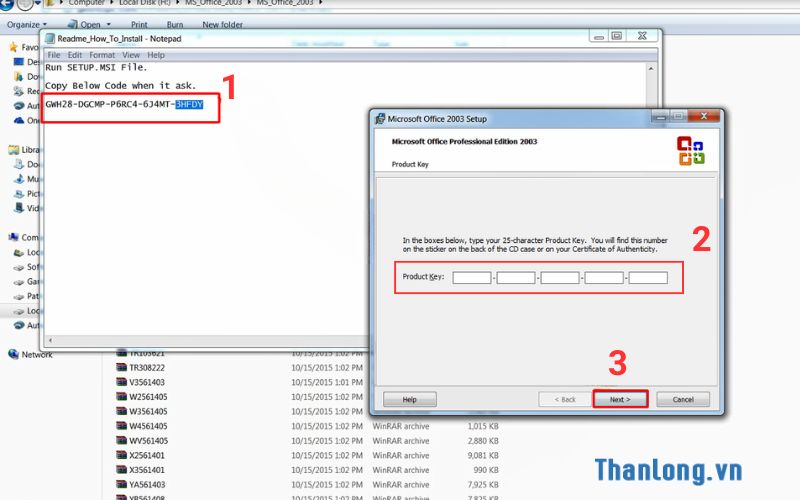800x500 pixels.
Task: Open Notepad's View menu
Action: click(x=131, y=55)
